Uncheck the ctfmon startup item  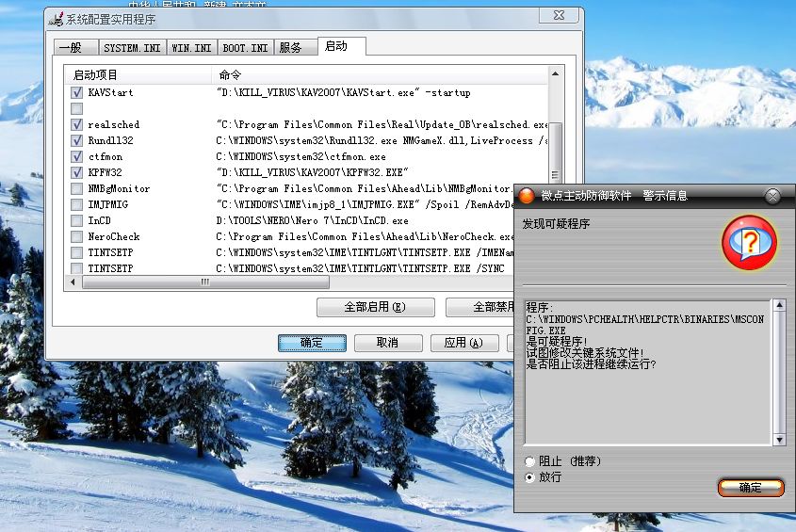pos(76,156)
